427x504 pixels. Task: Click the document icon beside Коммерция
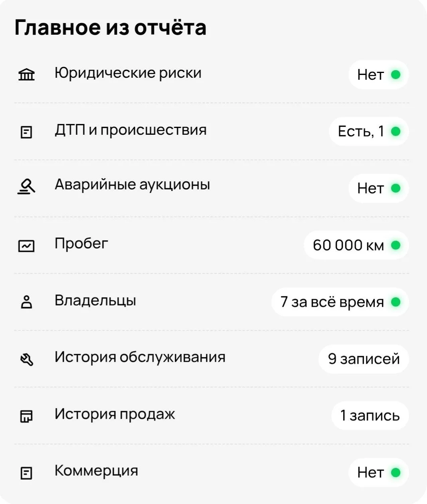pyautogui.click(x=26, y=473)
